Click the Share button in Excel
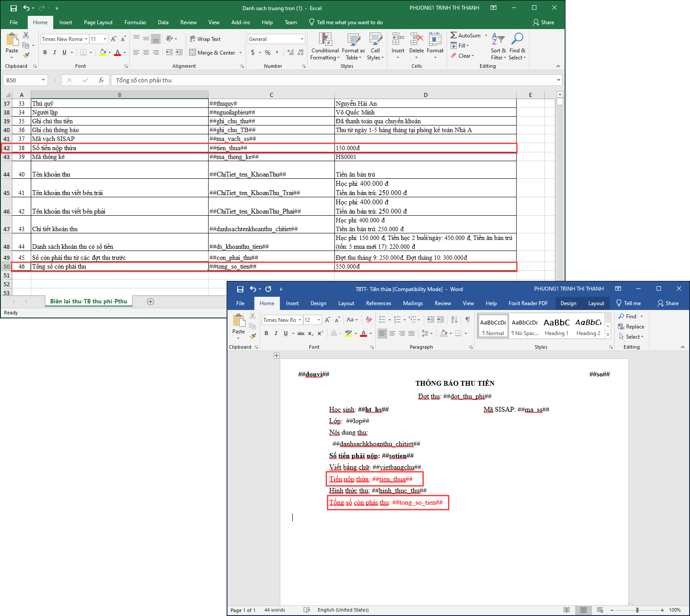The height and width of the screenshot is (616, 690). 543,22
